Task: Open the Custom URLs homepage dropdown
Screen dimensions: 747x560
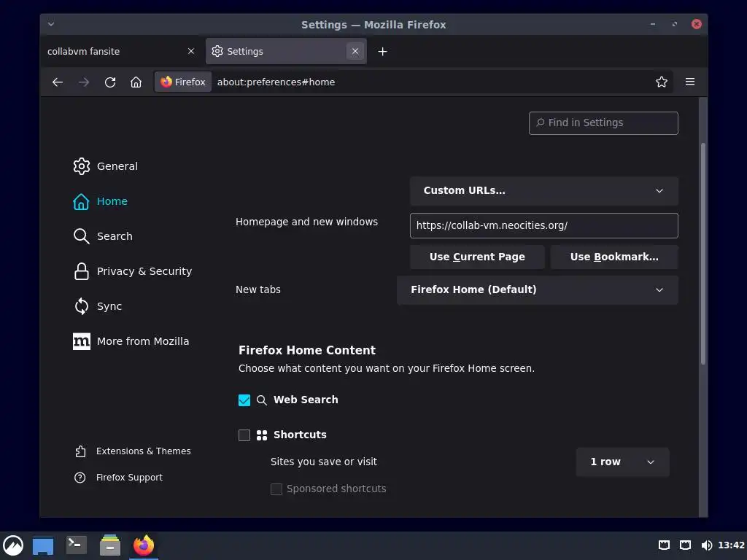Action: coord(544,190)
